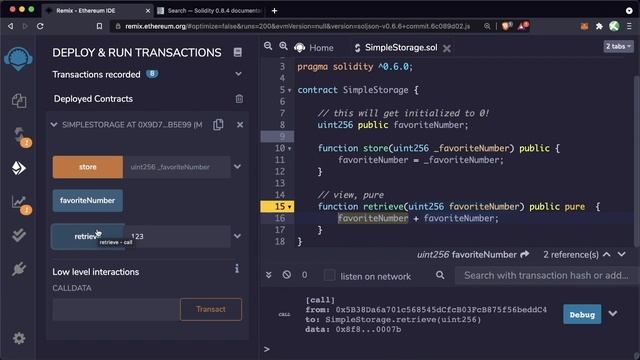Click the Debug button
The image size is (640, 360).
582,314
